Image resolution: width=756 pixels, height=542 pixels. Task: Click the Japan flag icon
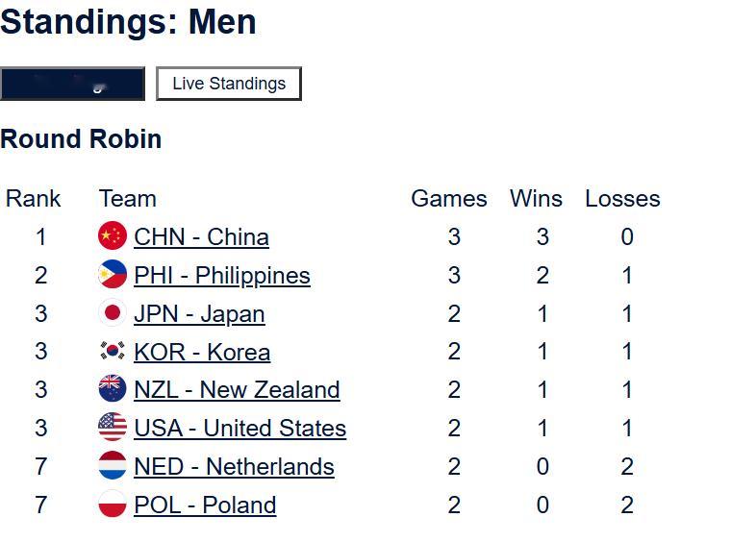pos(113,312)
